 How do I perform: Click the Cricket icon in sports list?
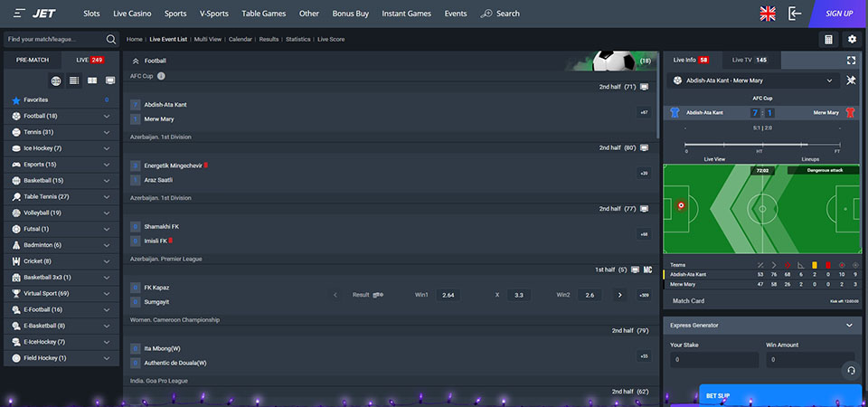(16, 261)
